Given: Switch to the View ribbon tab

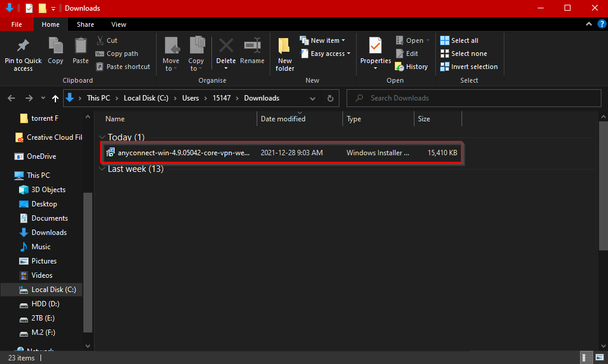Looking at the screenshot, I should tap(119, 24).
